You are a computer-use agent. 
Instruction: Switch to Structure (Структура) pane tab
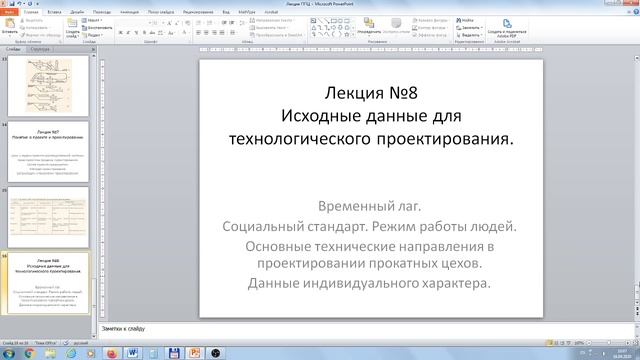[x=40, y=49]
